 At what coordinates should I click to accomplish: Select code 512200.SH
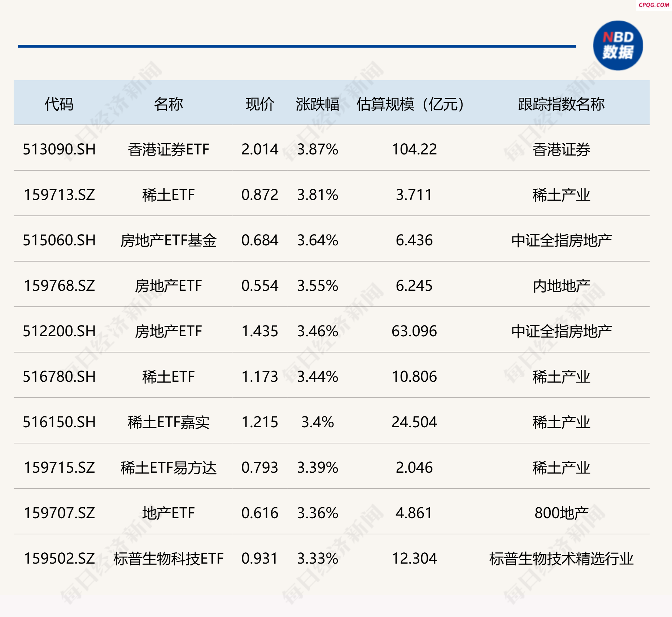59,331
